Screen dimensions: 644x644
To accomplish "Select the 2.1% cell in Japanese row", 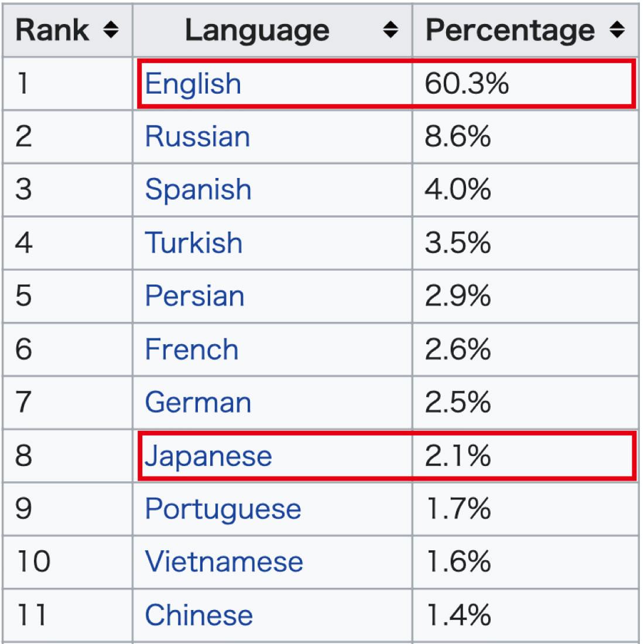I will tap(457, 455).
